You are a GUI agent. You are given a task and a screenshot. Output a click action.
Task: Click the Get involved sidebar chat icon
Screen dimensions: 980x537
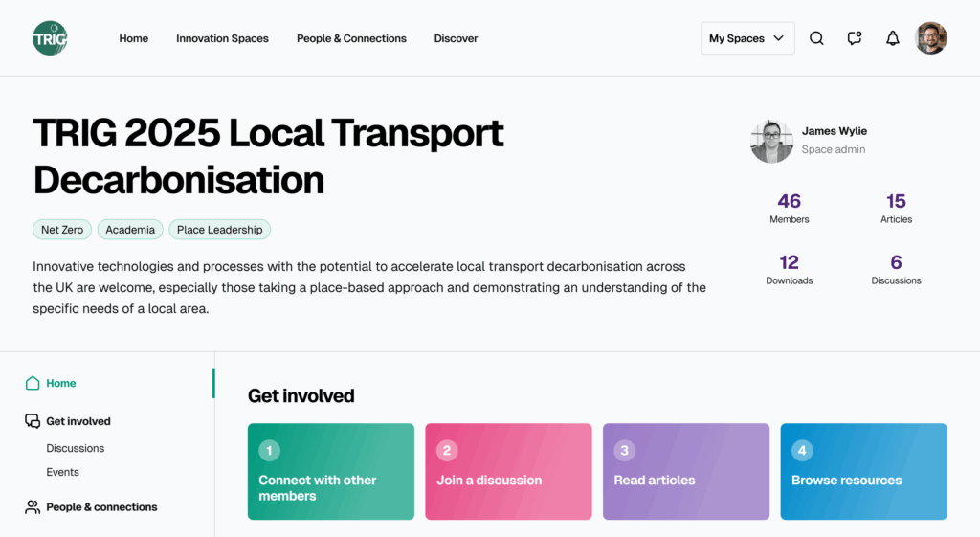pyautogui.click(x=33, y=421)
